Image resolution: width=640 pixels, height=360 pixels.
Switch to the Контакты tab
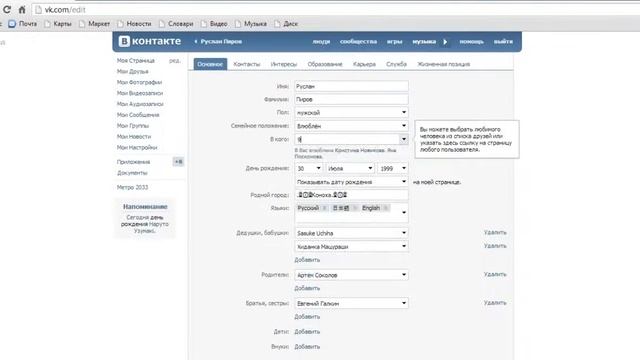[247, 64]
